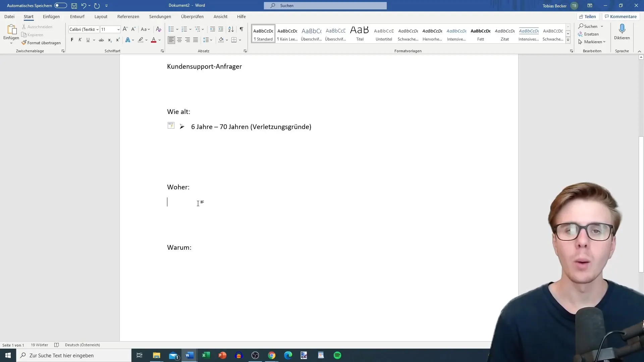The width and height of the screenshot is (644, 362).
Task: Click the Kommentare button
Action: click(621, 16)
